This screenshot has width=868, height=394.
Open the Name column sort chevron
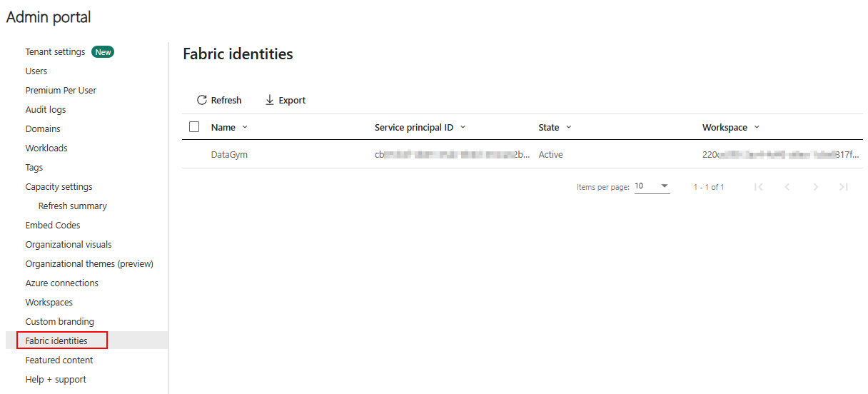click(x=245, y=127)
